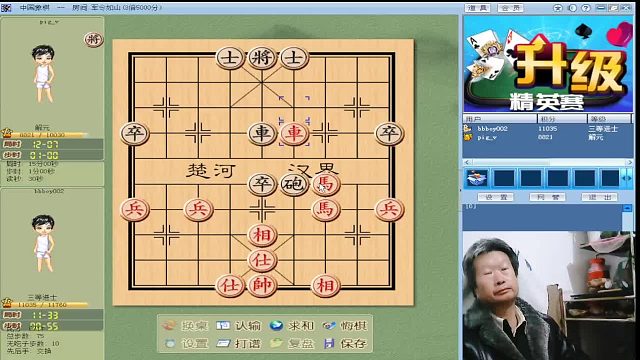This screenshot has width=640, height=360.
Task: Click the captured 將 piece beside the top avatar
Action: click(93, 39)
